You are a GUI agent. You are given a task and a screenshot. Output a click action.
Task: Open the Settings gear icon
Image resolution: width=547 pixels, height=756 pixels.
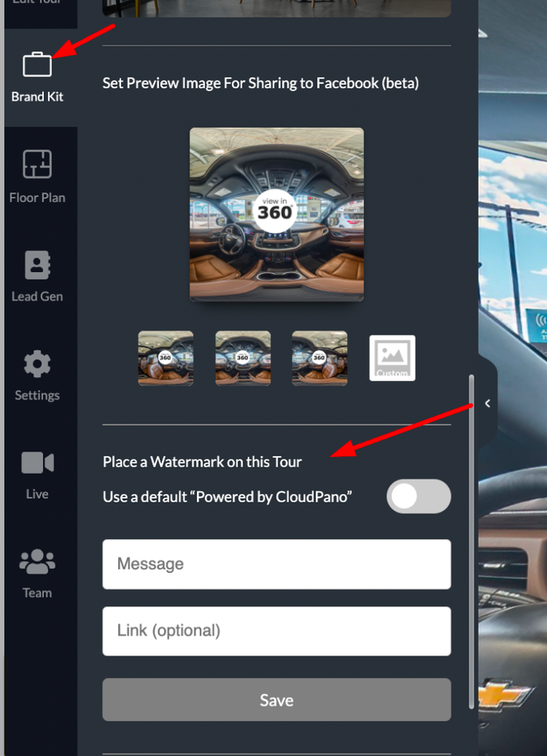[37, 364]
